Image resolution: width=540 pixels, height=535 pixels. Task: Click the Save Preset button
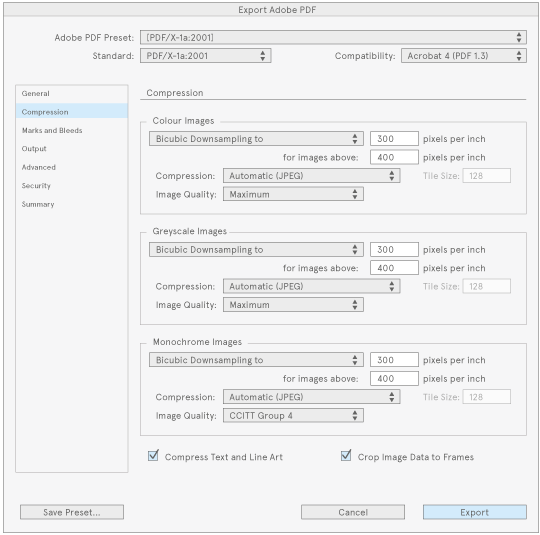[72, 512]
